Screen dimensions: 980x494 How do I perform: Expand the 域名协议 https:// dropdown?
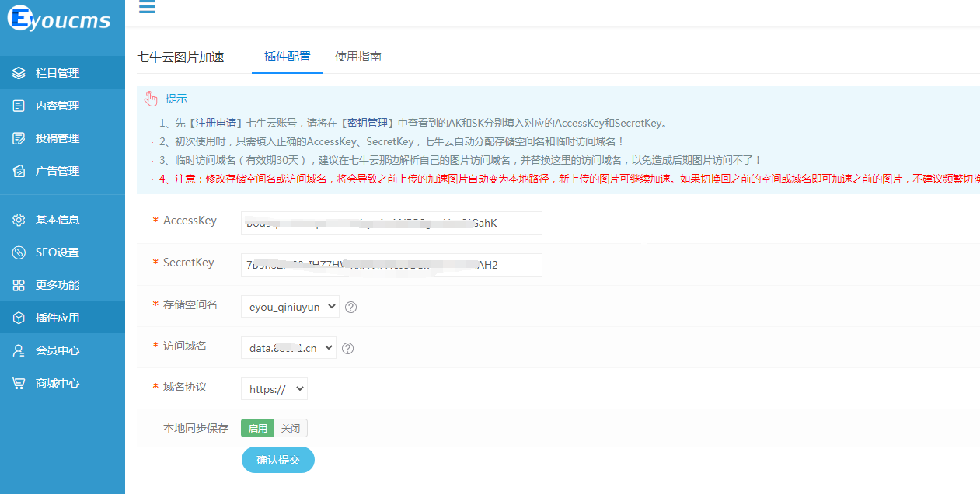pyautogui.click(x=274, y=389)
